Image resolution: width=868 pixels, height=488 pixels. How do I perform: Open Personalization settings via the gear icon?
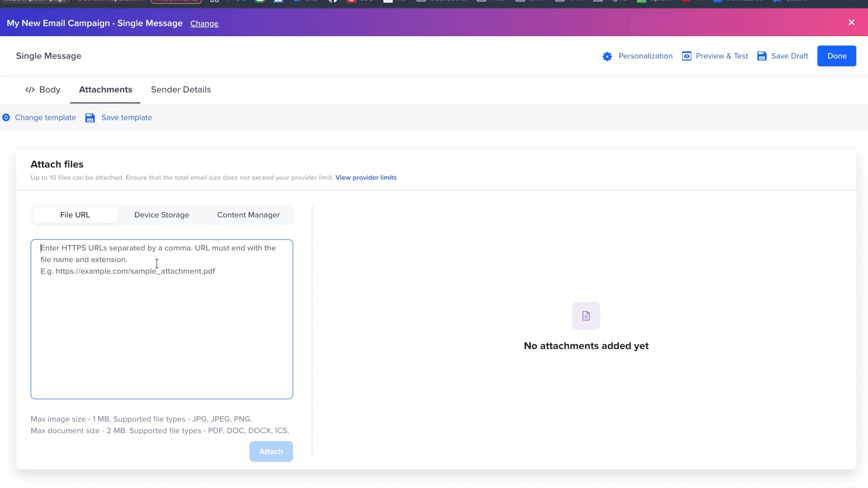(607, 56)
